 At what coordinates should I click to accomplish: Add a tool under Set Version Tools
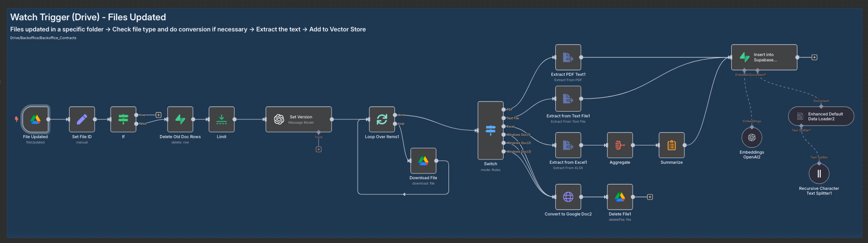click(x=318, y=149)
